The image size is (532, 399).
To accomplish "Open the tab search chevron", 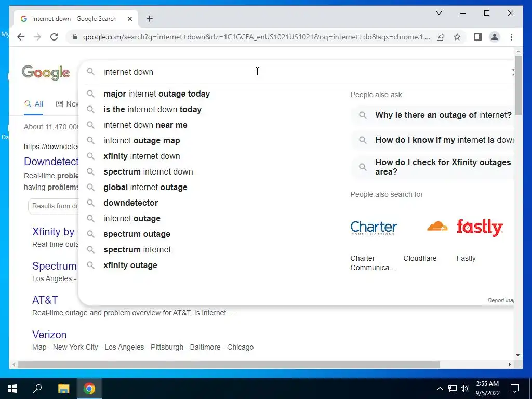I will tap(438, 13).
